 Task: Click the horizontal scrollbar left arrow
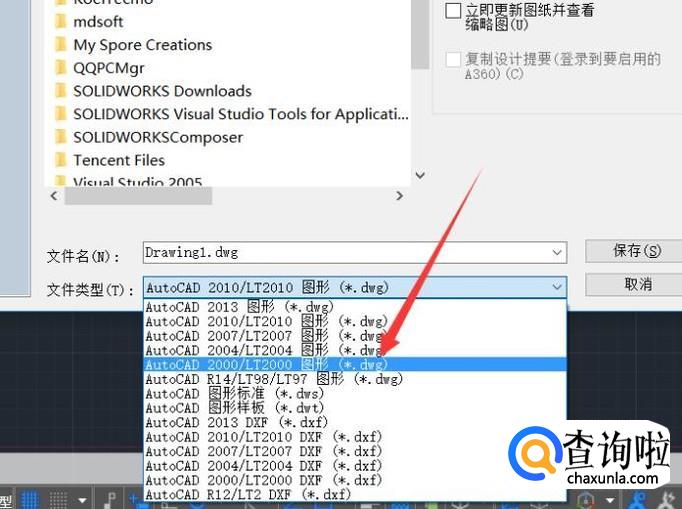54,196
